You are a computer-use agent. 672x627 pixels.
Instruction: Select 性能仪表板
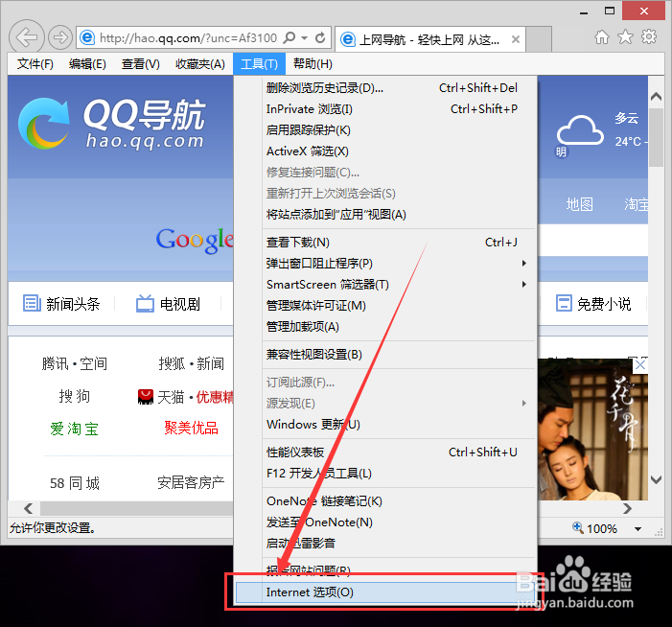coord(385,453)
